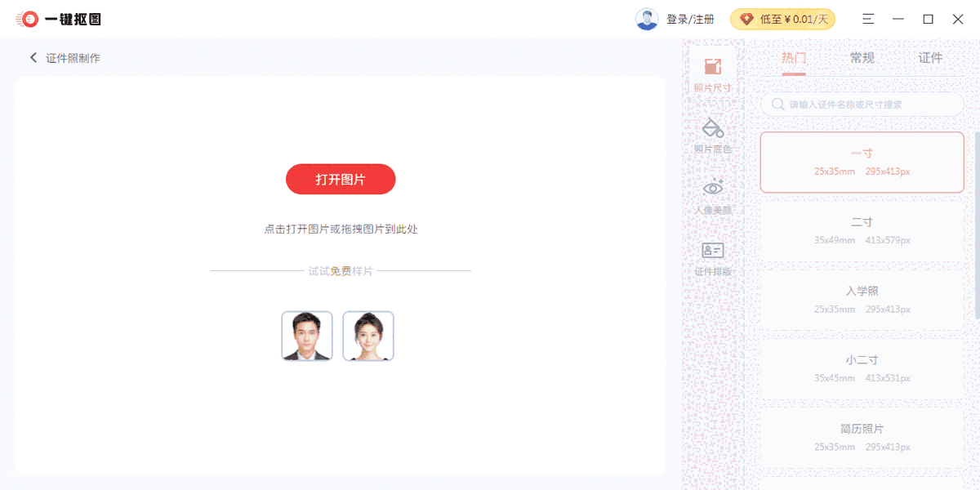Click the search magnifier icon

coord(776,105)
